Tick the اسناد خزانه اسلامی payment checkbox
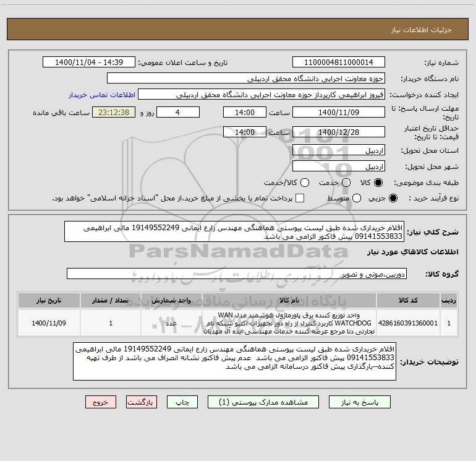 point(300,198)
